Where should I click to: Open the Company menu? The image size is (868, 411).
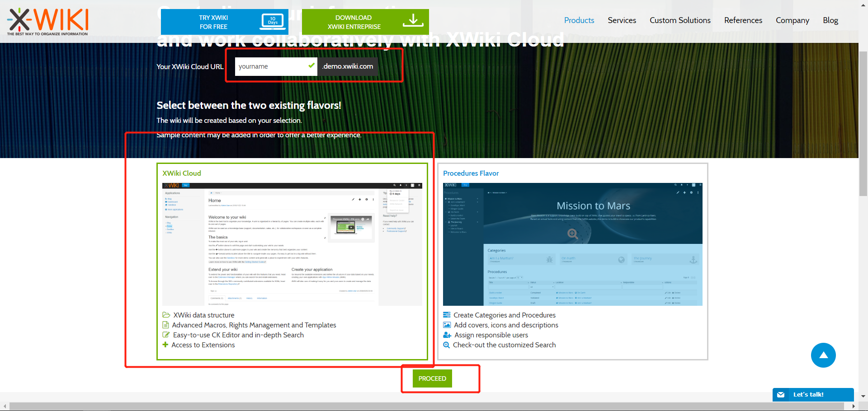point(792,20)
